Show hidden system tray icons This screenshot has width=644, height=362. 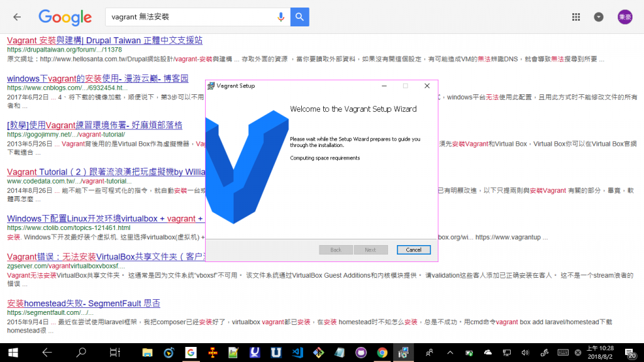coord(450,353)
